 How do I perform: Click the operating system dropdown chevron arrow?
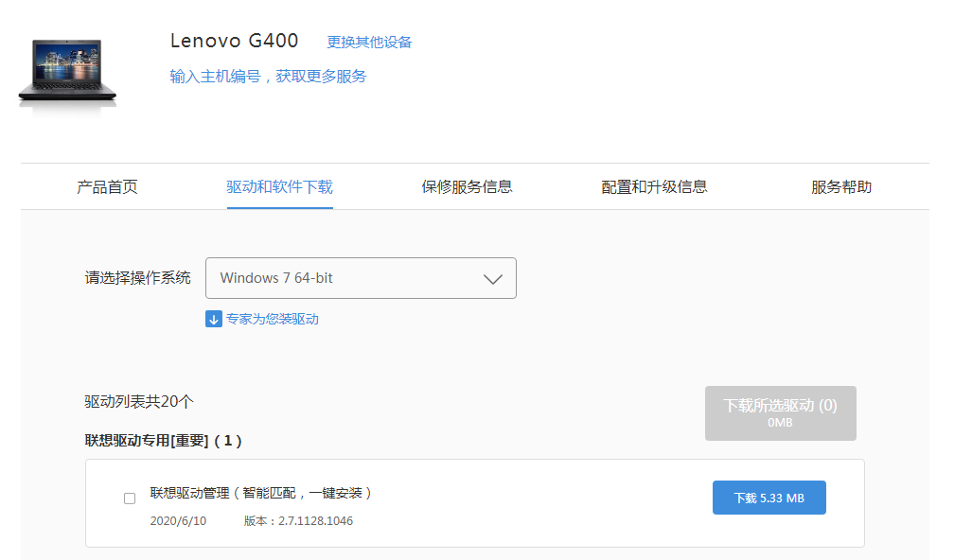point(493,279)
